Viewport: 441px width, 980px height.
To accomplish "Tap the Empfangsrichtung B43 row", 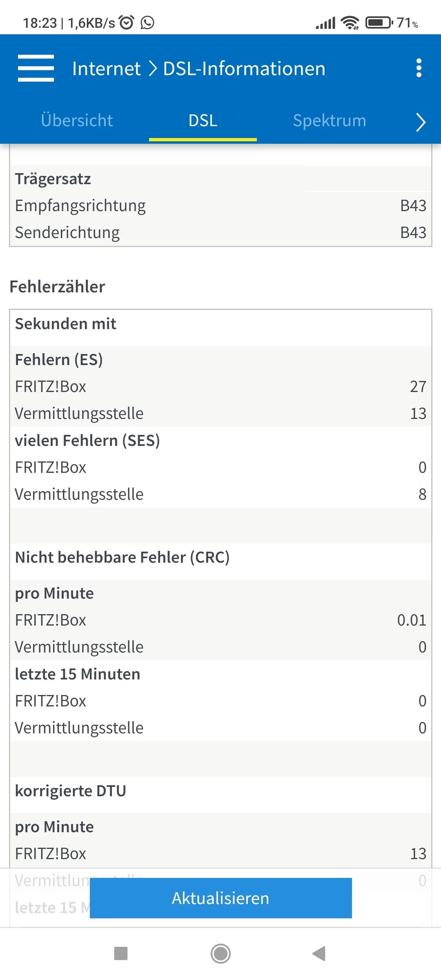I will tap(220, 206).
